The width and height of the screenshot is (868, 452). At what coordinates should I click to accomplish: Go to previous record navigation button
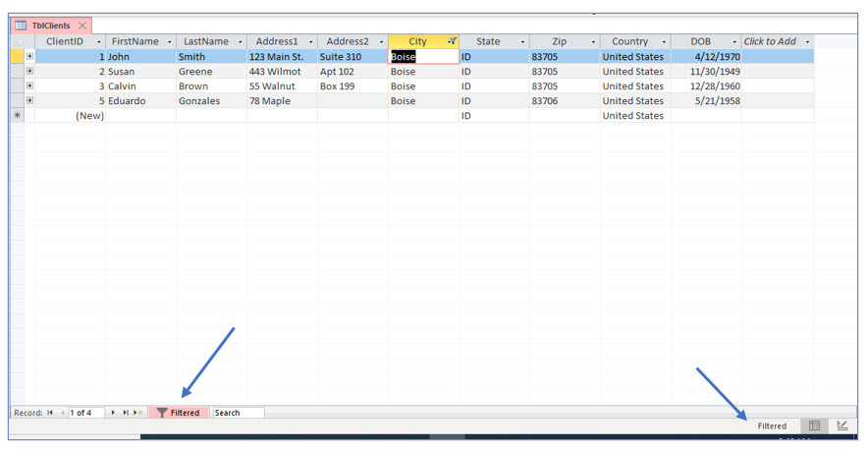pyautogui.click(x=63, y=413)
